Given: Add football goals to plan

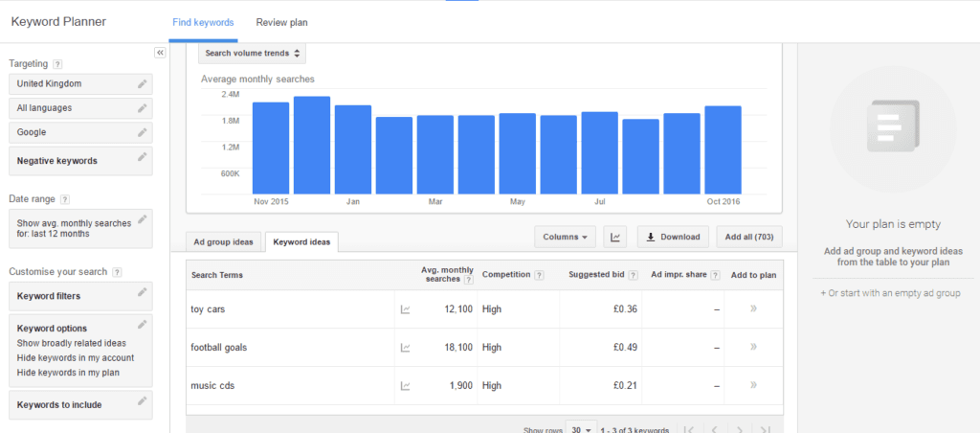Looking at the screenshot, I should [753, 347].
